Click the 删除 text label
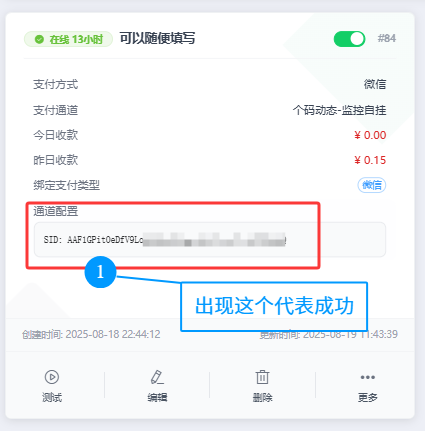This screenshot has width=425, height=431. coord(262,397)
